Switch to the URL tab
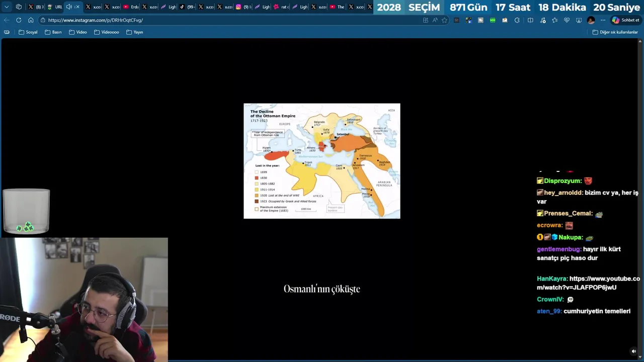 point(55,7)
